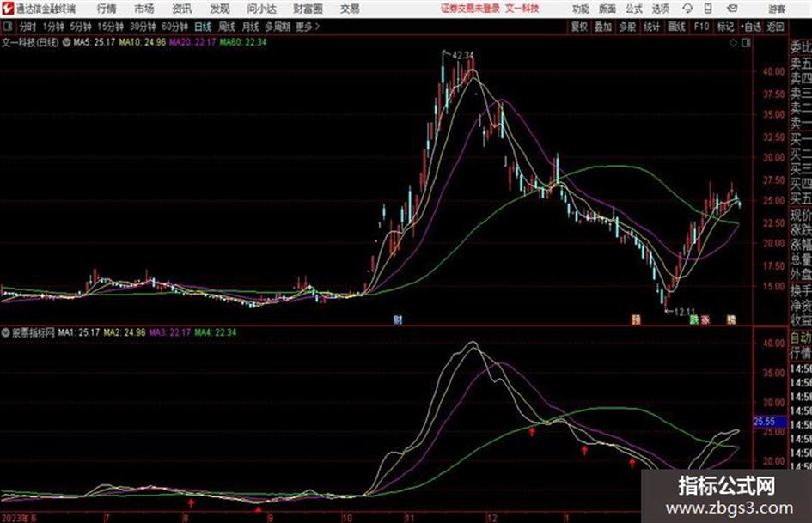Click the MA5: 25.17 legend label

(95, 42)
